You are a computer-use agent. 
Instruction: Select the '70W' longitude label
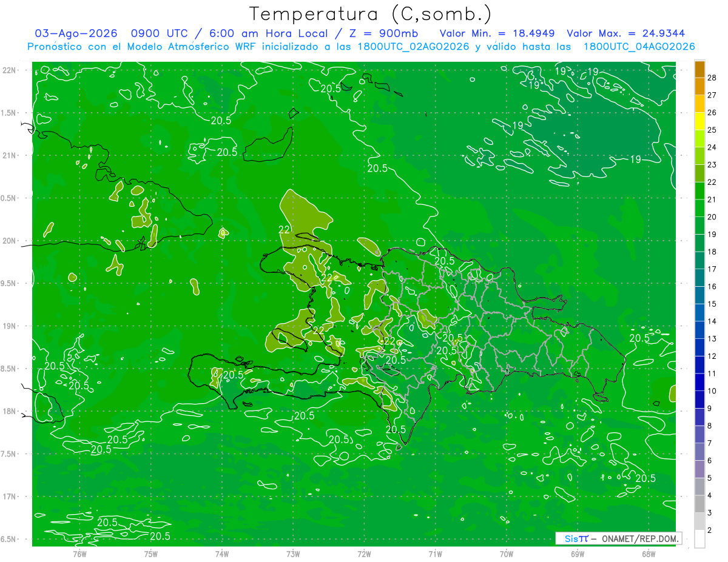point(507,554)
